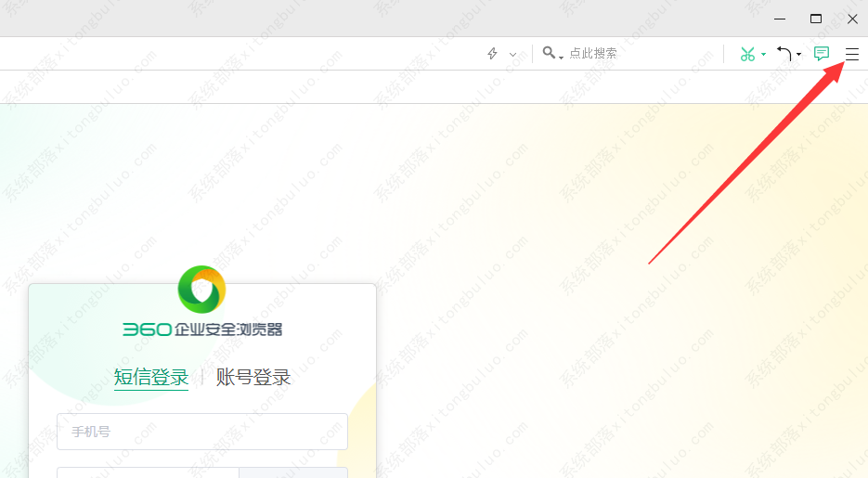This screenshot has width=868, height=478.
Task: Minimize the browser window
Action: [780, 19]
